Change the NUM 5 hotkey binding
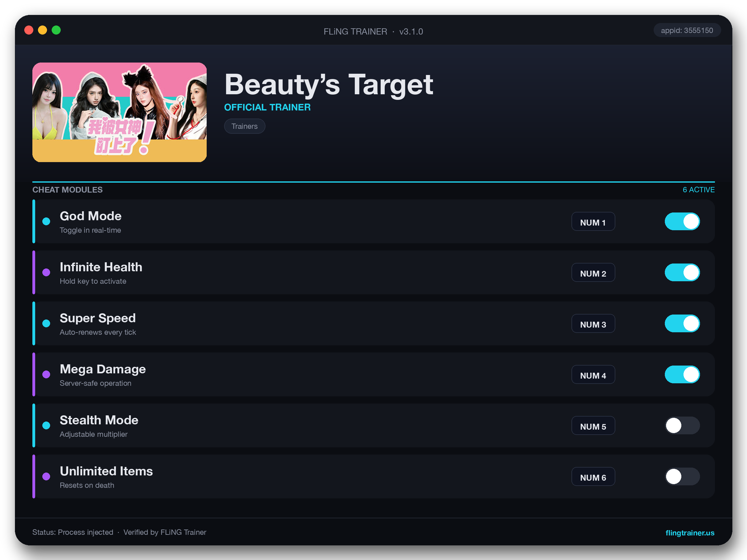747x560 pixels. (x=593, y=425)
